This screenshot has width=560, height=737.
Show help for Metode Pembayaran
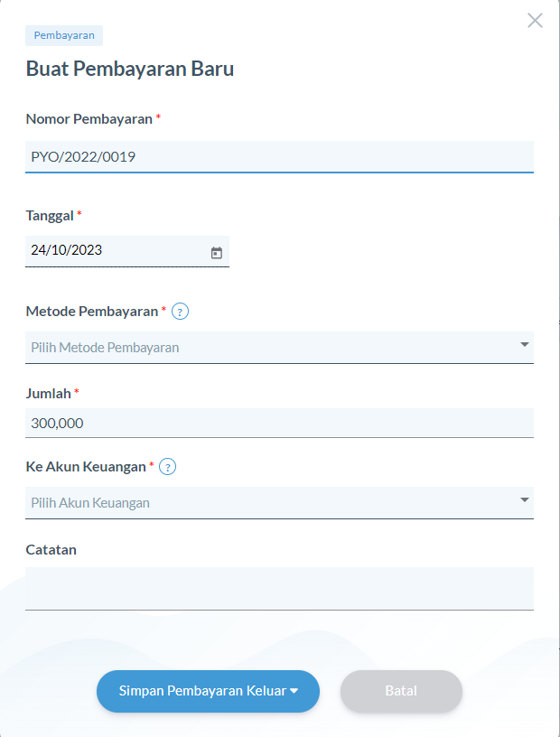[180, 312]
